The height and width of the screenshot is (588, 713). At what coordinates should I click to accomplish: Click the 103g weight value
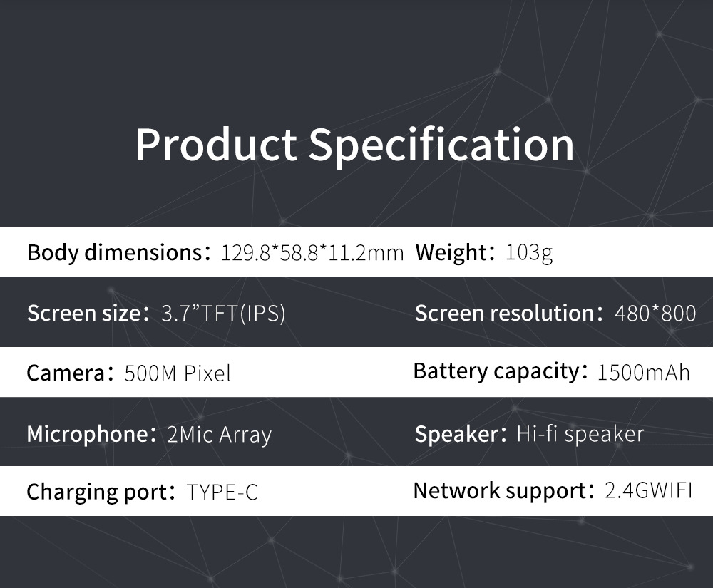pos(528,253)
